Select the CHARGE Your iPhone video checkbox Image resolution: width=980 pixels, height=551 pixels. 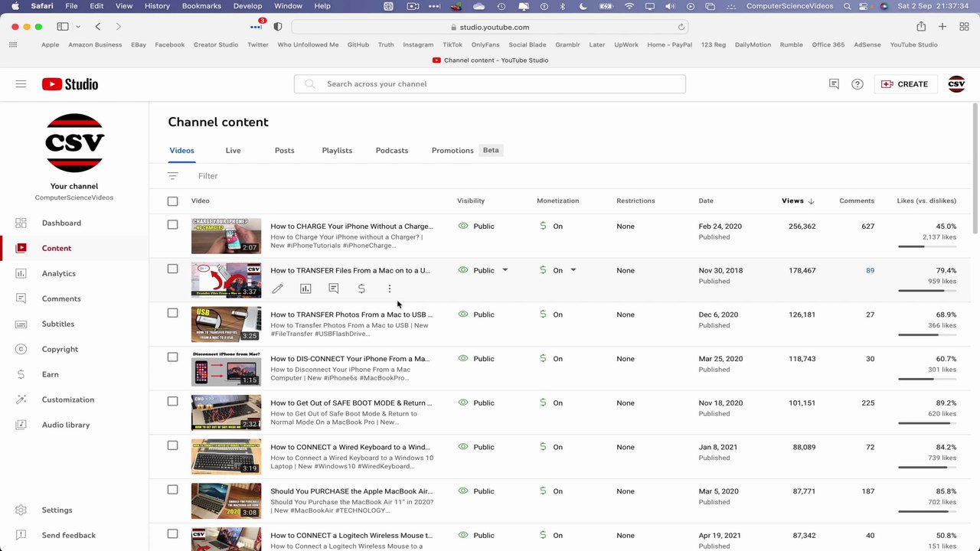pyautogui.click(x=172, y=225)
